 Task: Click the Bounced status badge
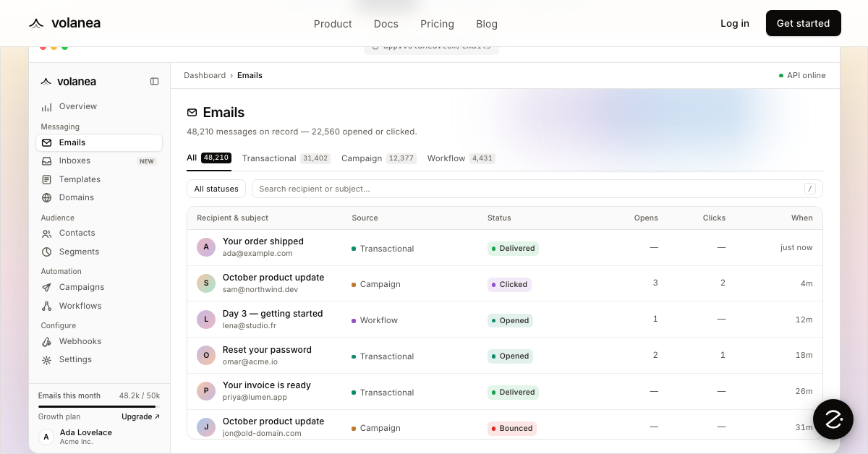[512, 428]
